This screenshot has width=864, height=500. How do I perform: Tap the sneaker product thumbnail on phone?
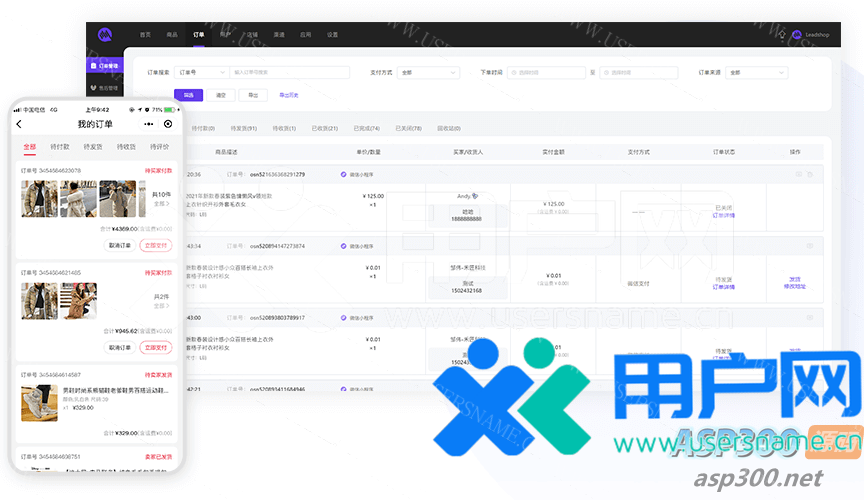point(39,402)
